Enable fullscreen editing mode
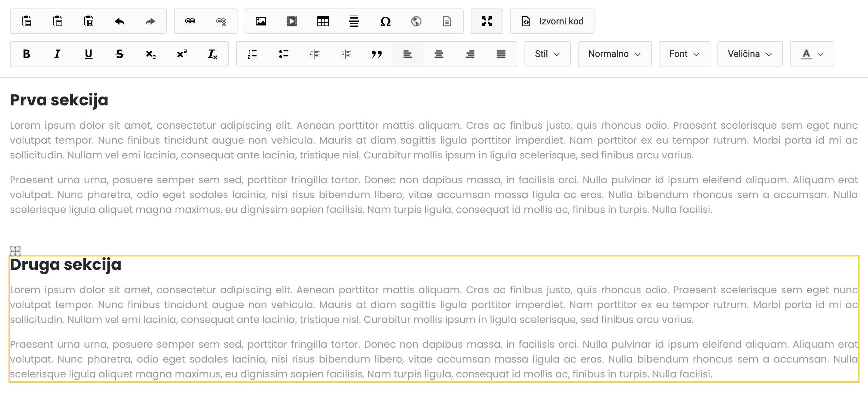Viewport: 868px width, 399px height. 487,21
